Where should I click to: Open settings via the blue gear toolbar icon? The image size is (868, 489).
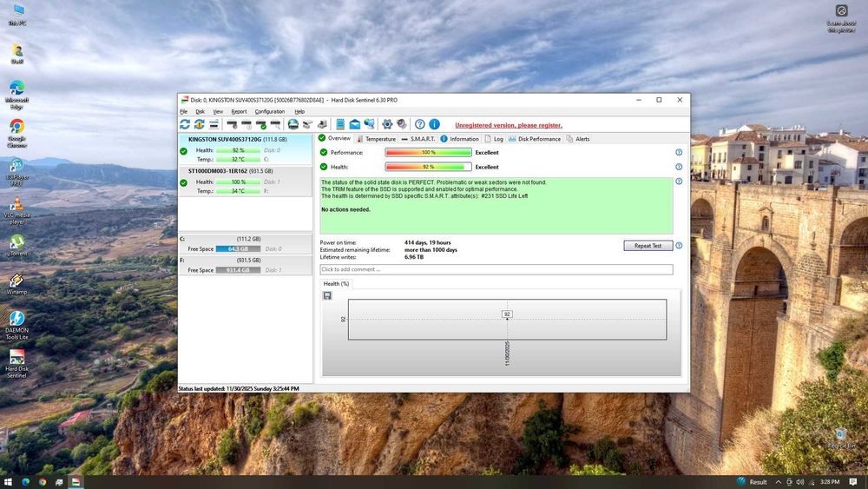pyautogui.click(x=387, y=124)
